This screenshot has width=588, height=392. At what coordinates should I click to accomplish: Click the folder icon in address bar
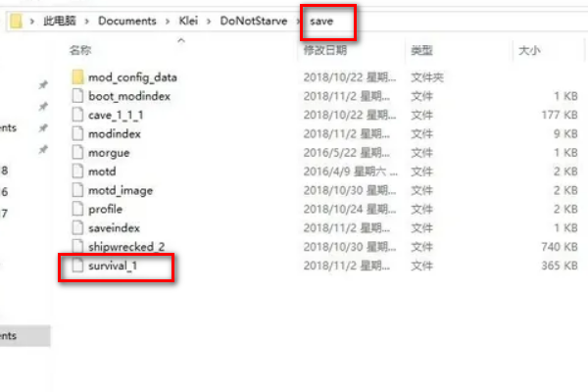coord(16,21)
